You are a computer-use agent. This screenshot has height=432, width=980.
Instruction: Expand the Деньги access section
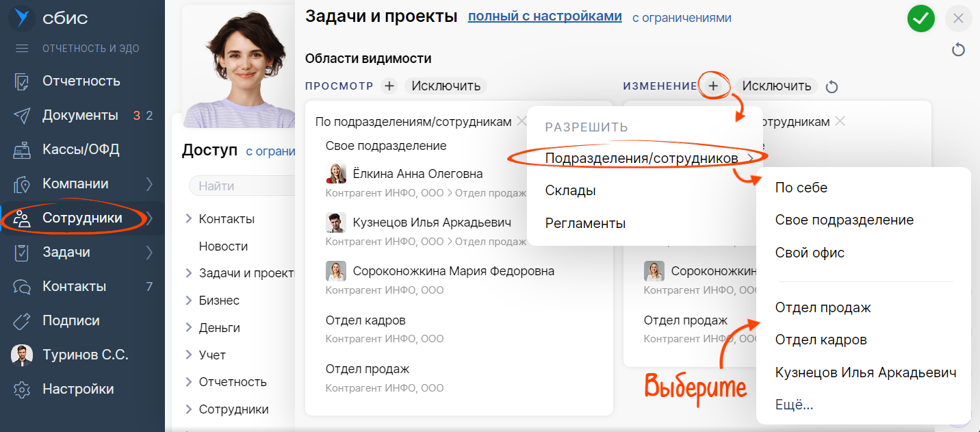(188, 328)
